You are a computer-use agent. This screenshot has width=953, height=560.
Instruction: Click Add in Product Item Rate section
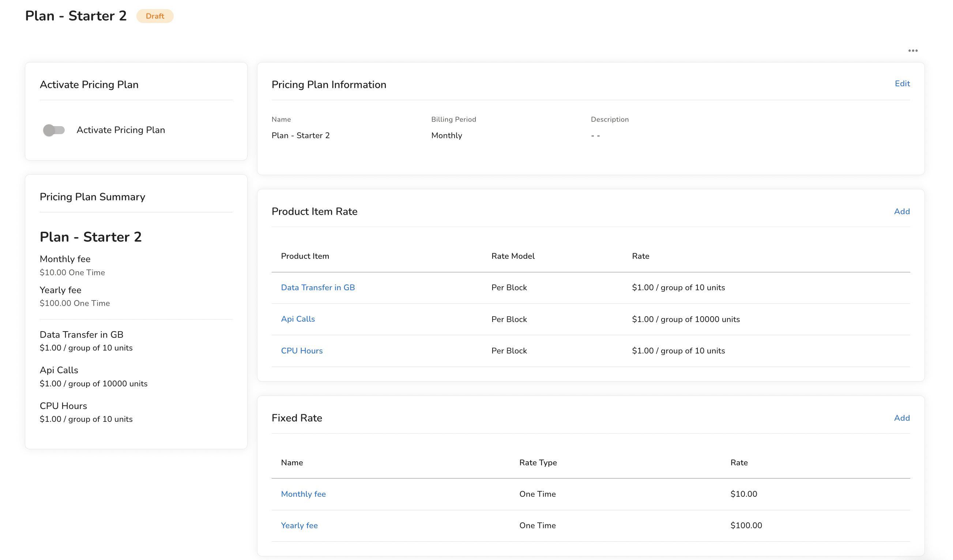901,211
